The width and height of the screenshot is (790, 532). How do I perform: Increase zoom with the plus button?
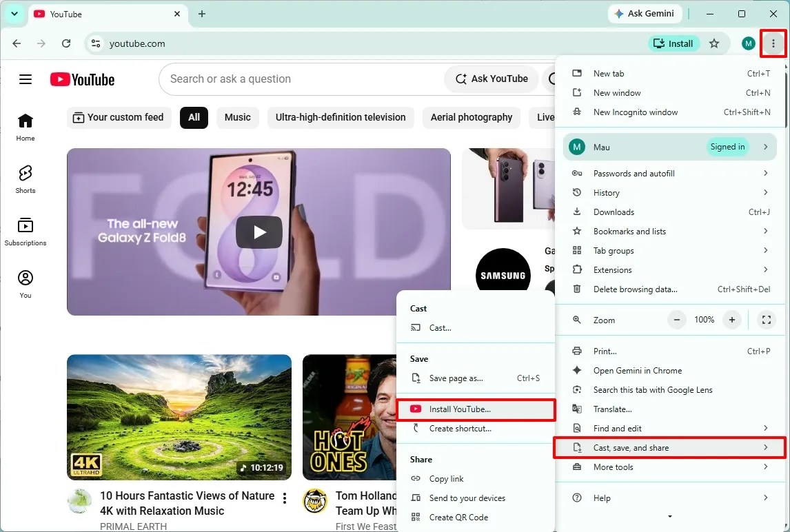731,320
